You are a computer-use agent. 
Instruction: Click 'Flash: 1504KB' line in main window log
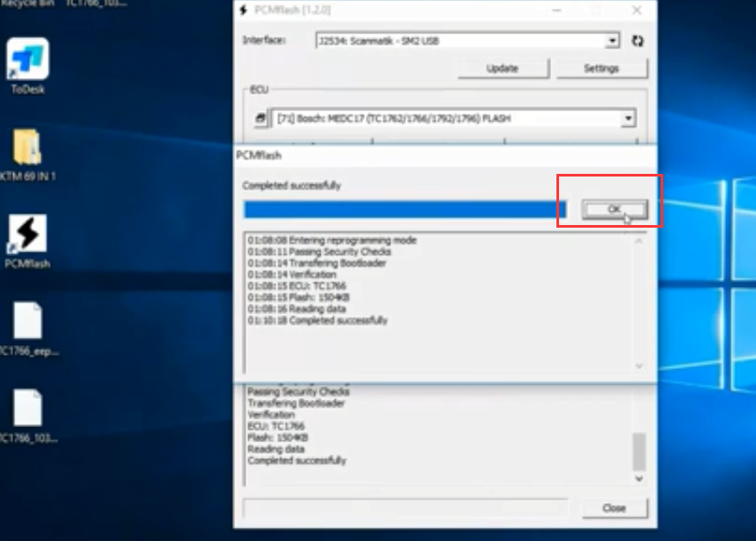click(x=277, y=438)
